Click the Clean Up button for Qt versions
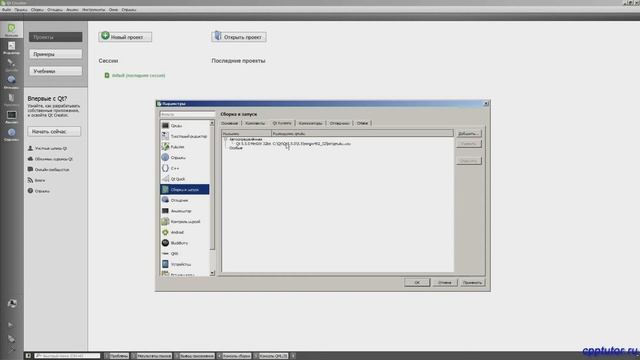This screenshot has height=360, width=640. pos(469,161)
